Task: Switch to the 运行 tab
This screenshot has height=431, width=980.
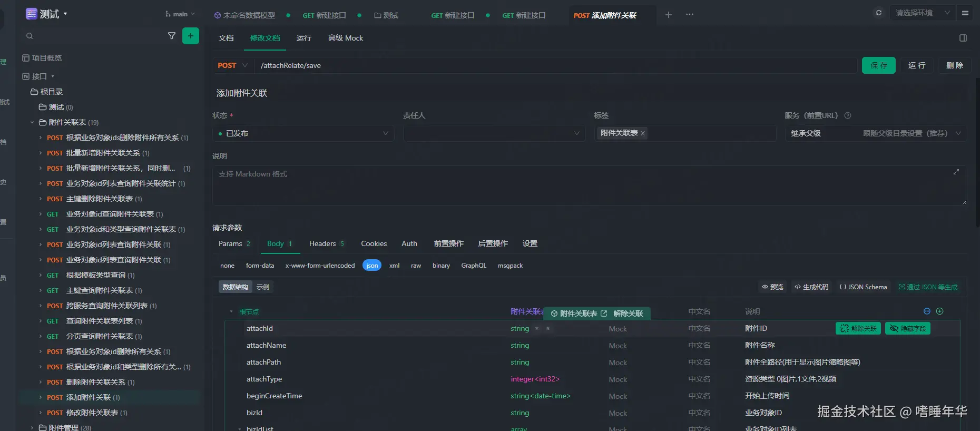Action: click(303, 38)
